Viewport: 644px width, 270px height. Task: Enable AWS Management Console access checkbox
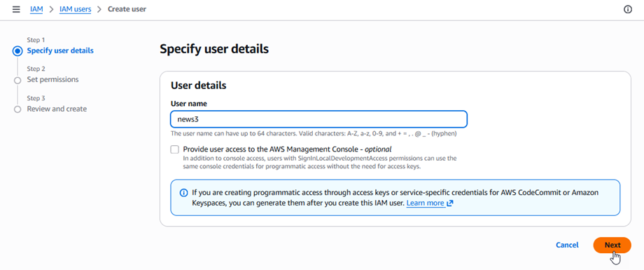coord(175,149)
